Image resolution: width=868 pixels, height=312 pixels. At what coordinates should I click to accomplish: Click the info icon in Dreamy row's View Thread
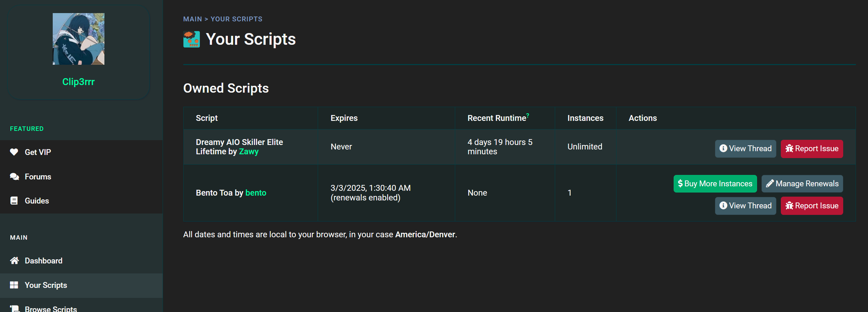pos(723,148)
